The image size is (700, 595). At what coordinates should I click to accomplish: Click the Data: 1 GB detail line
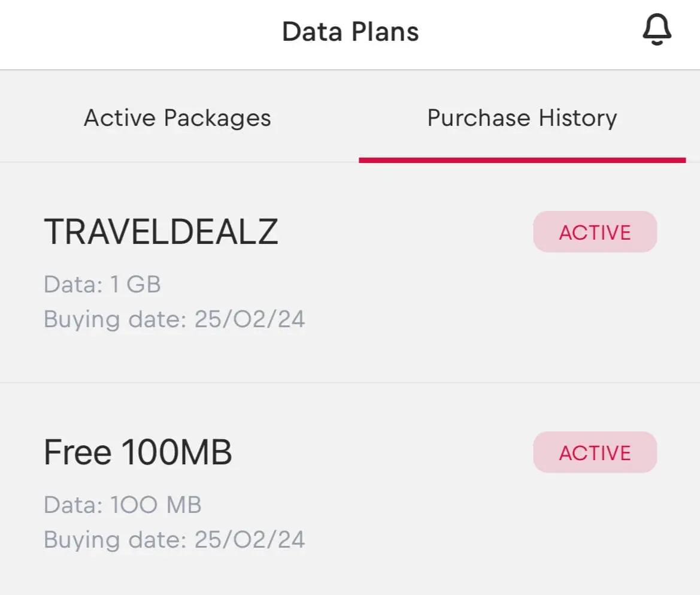(x=102, y=284)
